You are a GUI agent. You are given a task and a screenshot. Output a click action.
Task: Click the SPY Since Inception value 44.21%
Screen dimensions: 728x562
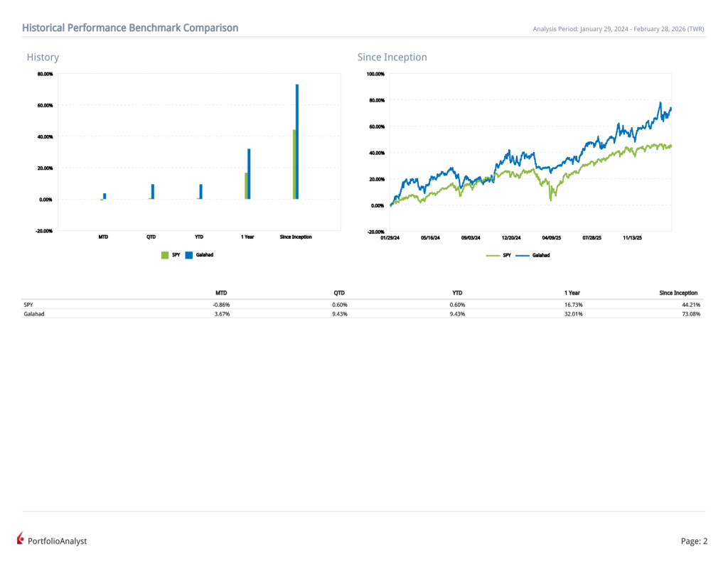pyautogui.click(x=691, y=305)
